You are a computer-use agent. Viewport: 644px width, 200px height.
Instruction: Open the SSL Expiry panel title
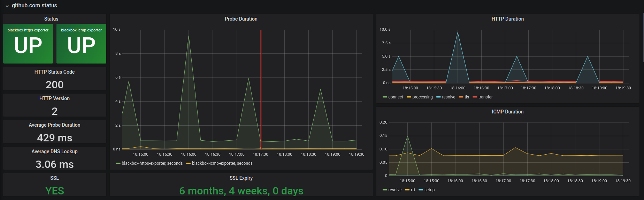(241, 178)
